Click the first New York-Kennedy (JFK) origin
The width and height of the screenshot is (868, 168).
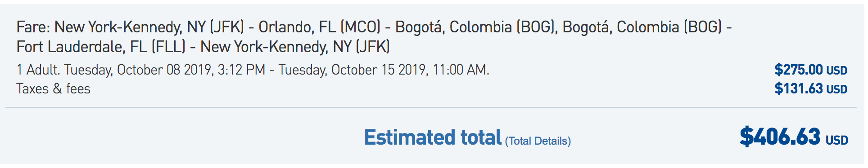[x=149, y=27]
